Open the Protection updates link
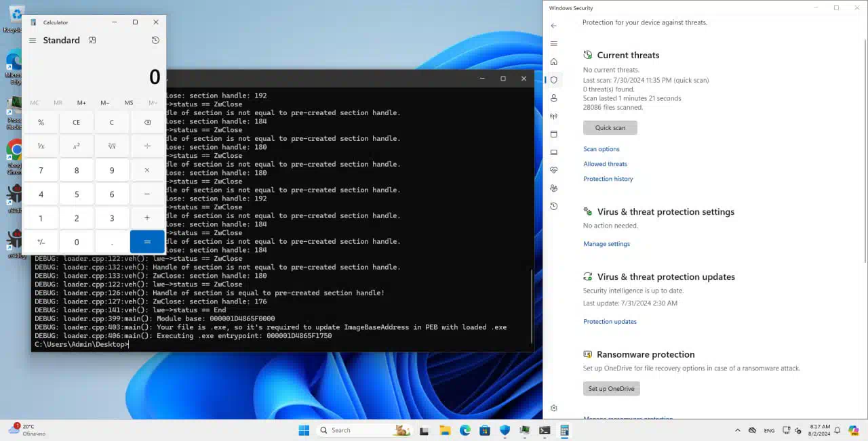The height and width of the screenshot is (441, 868). [x=610, y=322]
